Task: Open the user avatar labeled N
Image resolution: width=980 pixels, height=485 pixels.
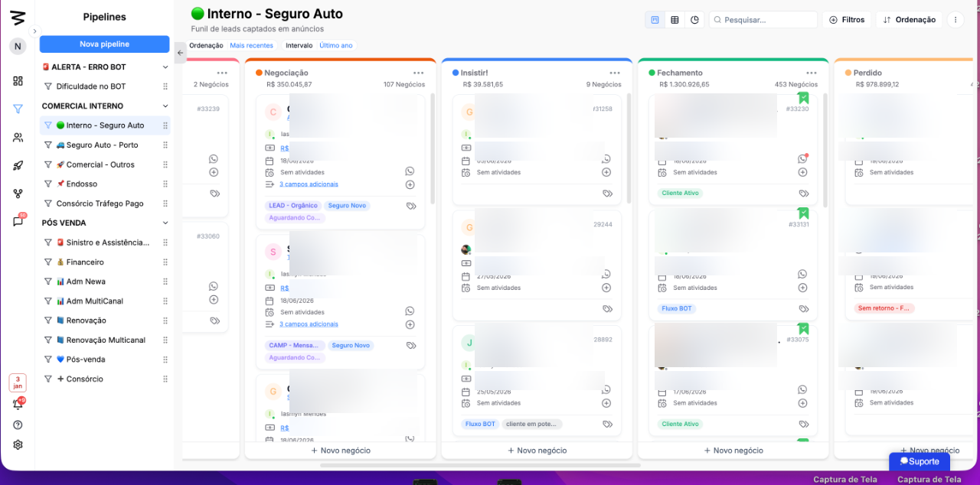Action: 18,47
